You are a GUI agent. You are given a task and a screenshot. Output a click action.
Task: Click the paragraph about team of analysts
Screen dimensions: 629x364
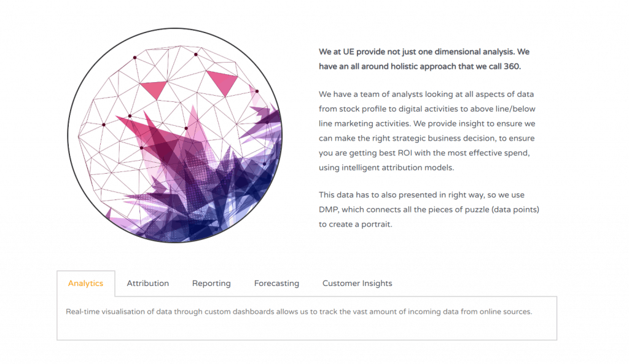pos(427,131)
